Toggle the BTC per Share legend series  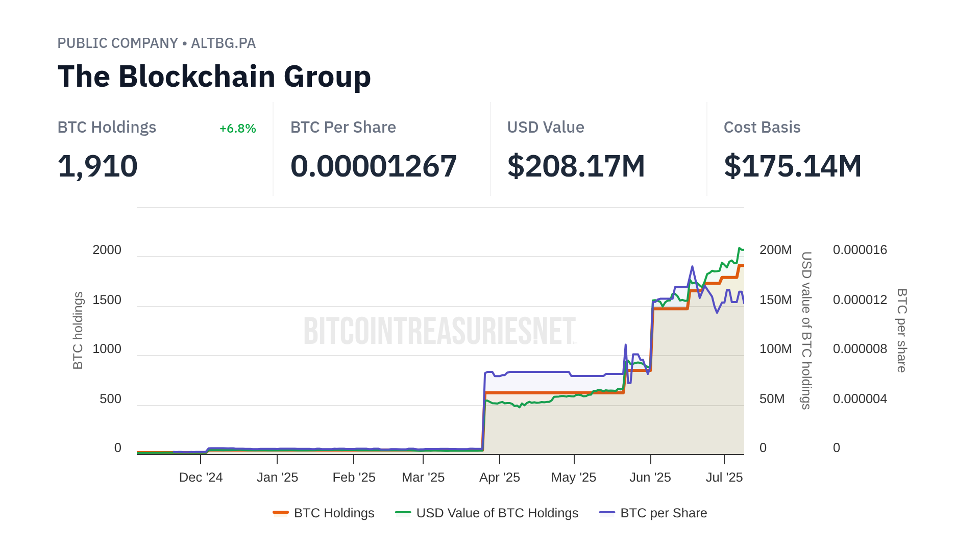point(664,513)
